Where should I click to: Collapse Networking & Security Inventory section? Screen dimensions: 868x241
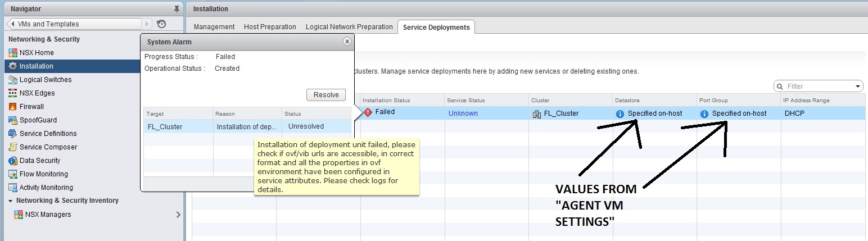pyautogui.click(x=11, y=201)
